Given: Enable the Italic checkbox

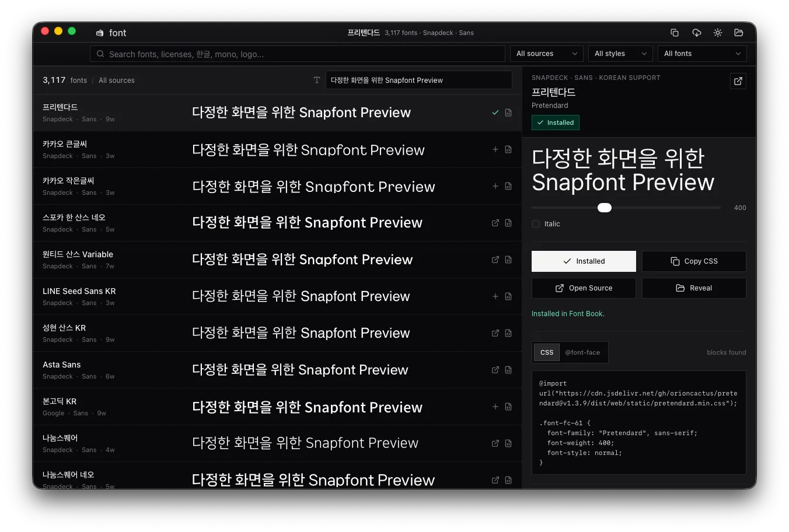Looking at the screenshot, I should [536, 224].
